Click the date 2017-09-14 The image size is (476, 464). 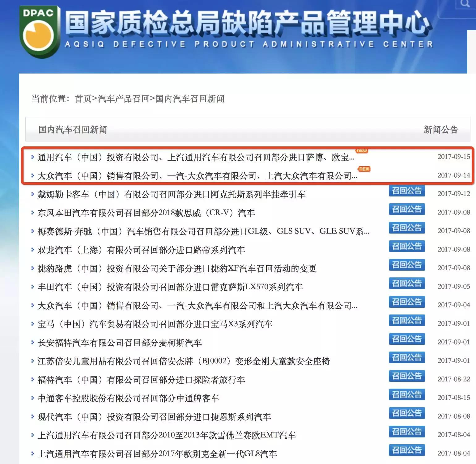(454, 175)
